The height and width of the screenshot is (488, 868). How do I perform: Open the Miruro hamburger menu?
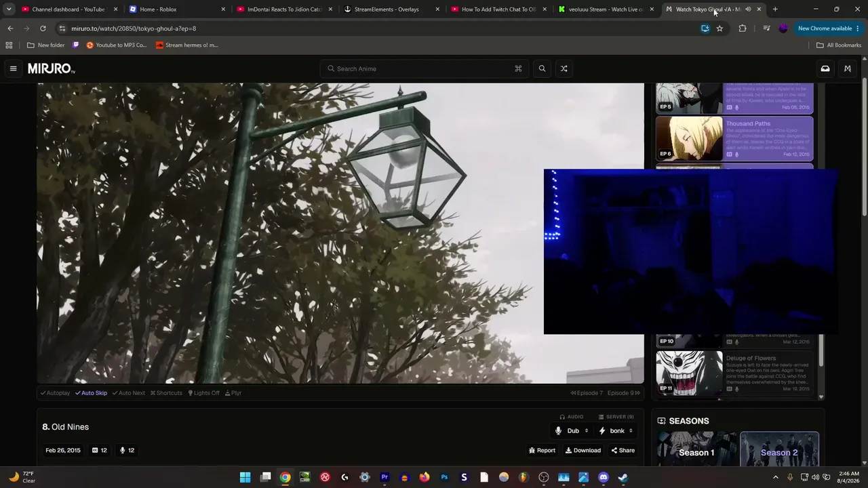click(13, 68)
